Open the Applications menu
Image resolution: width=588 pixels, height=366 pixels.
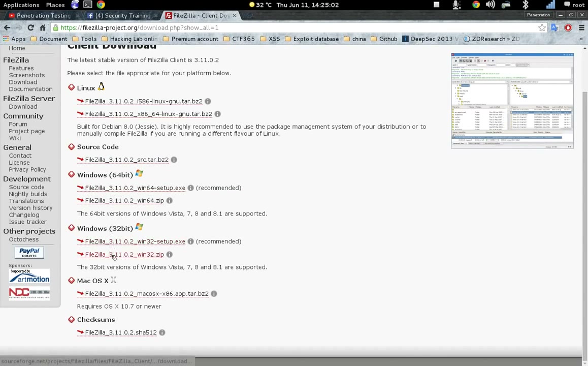click(x=21, y=5)
